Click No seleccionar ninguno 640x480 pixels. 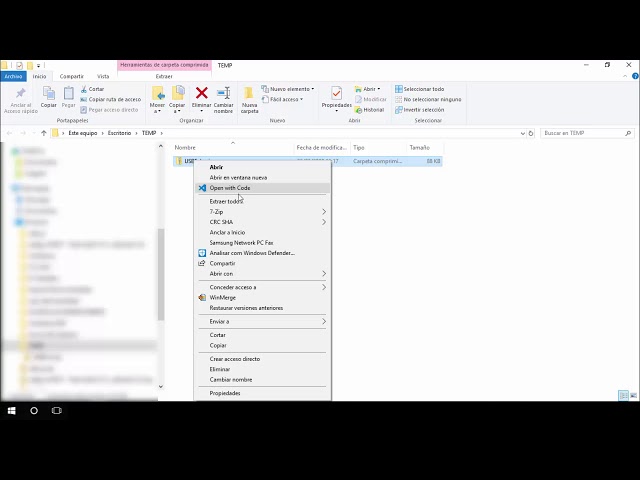pyautogui.click(x=428, y=99)
